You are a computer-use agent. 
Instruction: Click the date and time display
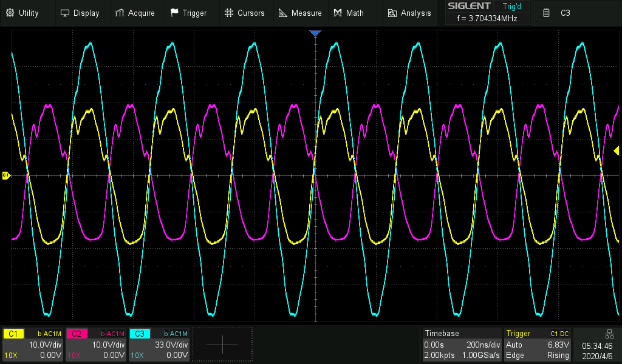(x=598, y=351)
